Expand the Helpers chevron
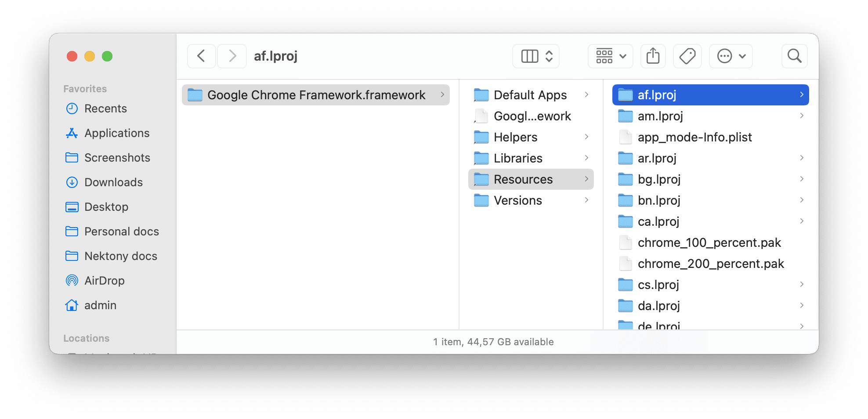The image size is (868, 419). [586, 137]
